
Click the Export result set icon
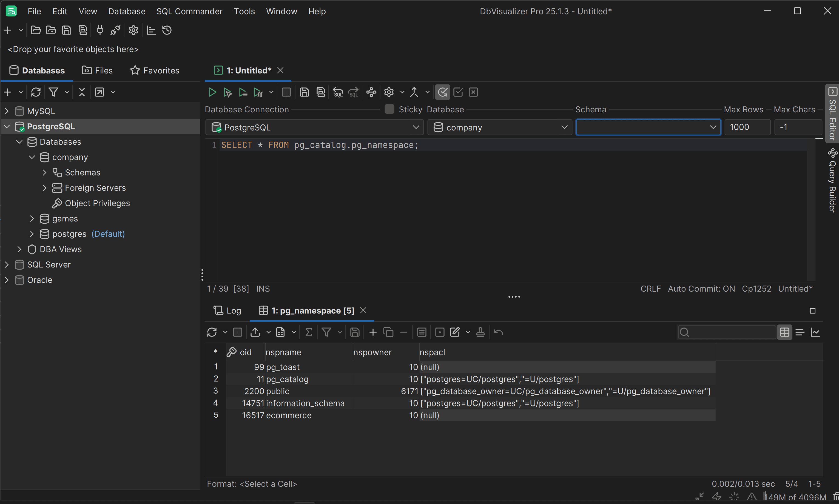255,332
